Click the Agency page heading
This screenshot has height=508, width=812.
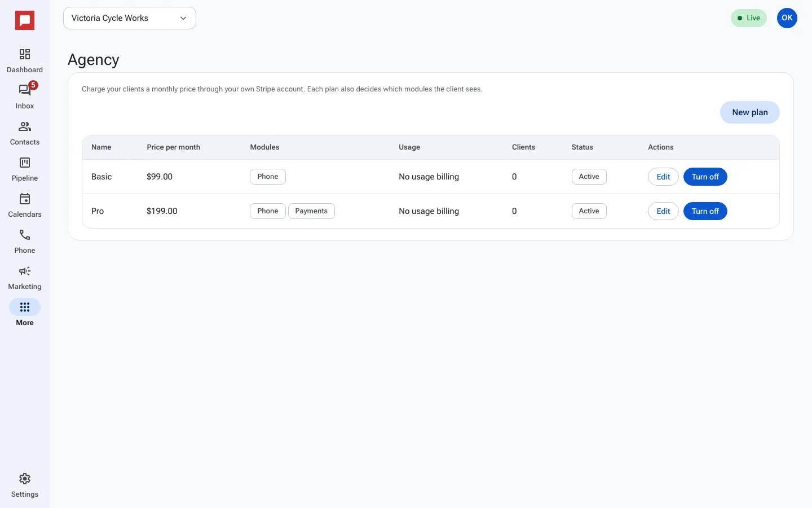pos(94,60)
